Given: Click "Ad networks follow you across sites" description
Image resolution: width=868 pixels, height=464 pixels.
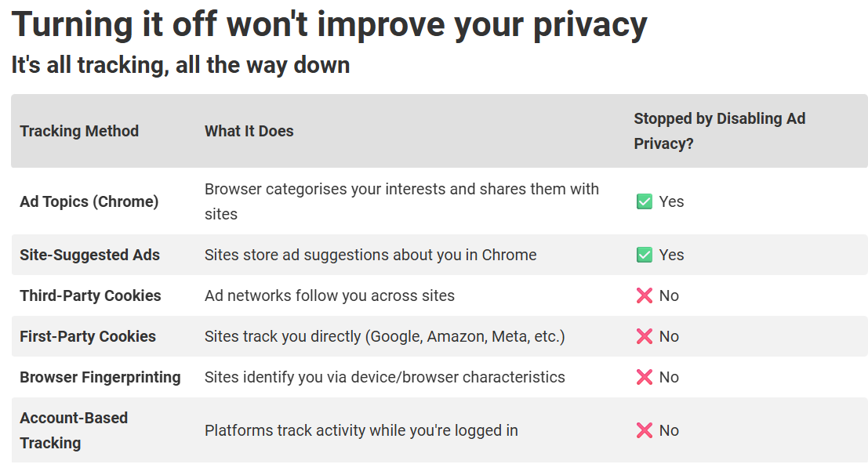Looking at the screenshot, I should coord(329,295).
